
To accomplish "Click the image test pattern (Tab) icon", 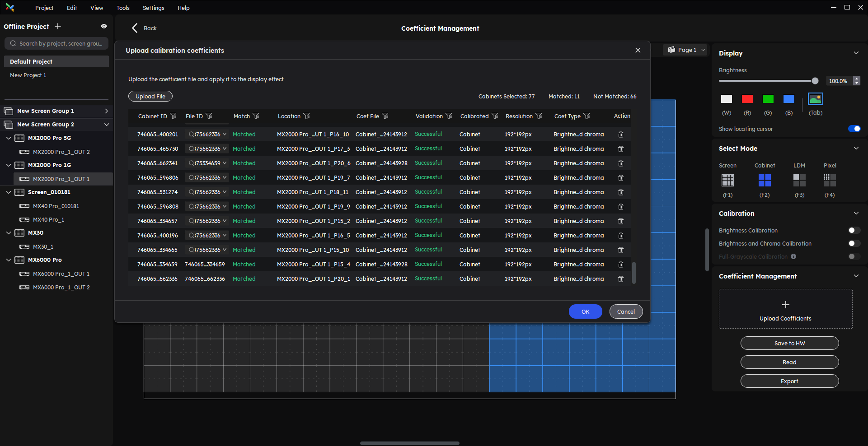I will click(x=815, y=99).
